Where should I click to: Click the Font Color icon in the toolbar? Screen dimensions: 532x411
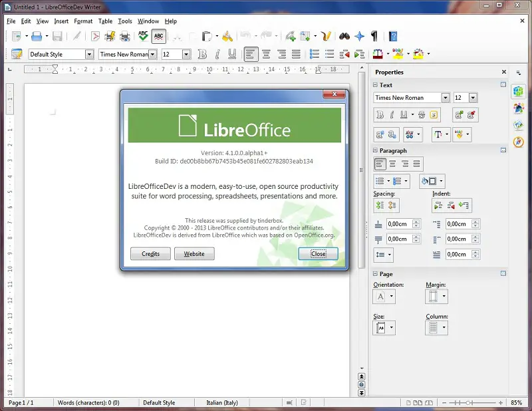click(x=378, y=54)
